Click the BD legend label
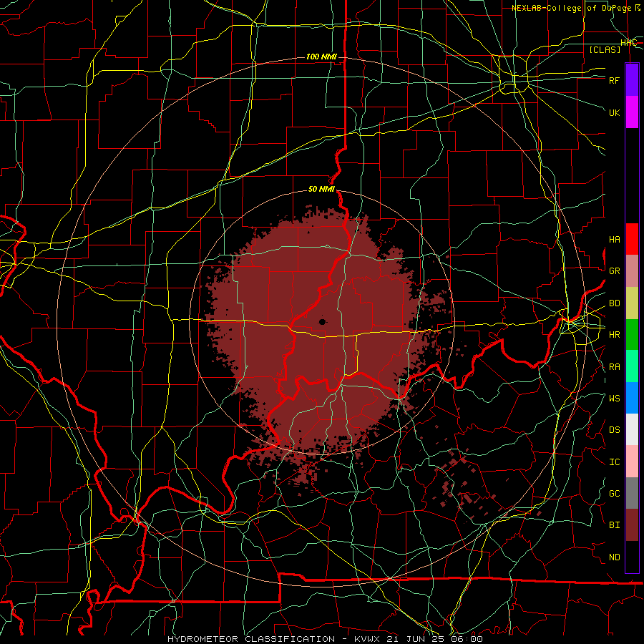 pos(615,303)
